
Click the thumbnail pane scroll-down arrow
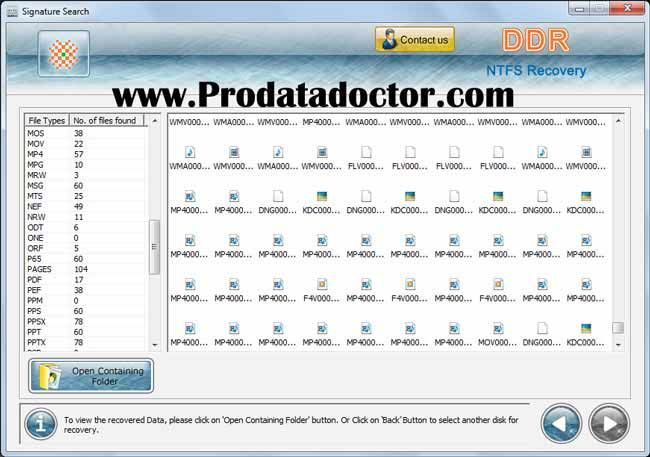point(618,345)
